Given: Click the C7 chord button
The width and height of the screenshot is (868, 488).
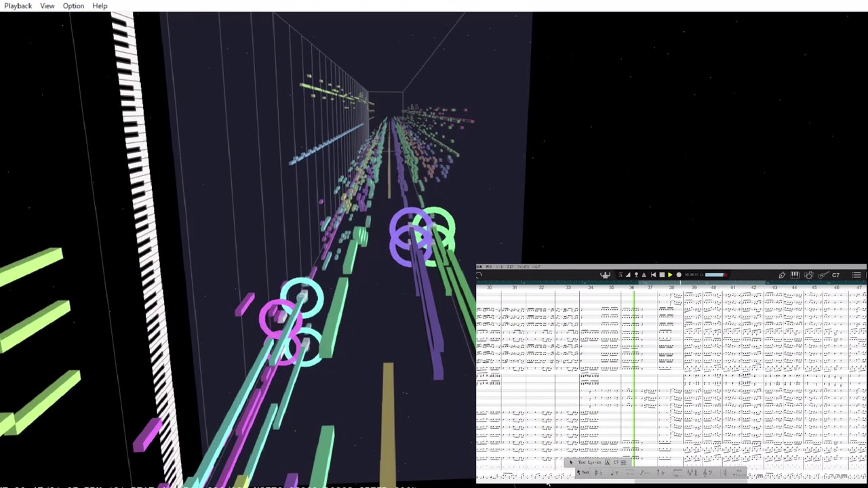Looking at the screenshot, I should (x=835, y=275).
